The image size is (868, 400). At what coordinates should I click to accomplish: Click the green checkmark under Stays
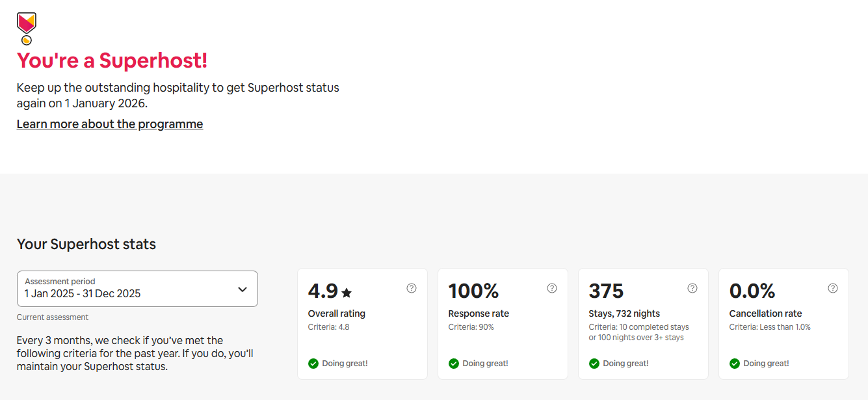[594, 364]
